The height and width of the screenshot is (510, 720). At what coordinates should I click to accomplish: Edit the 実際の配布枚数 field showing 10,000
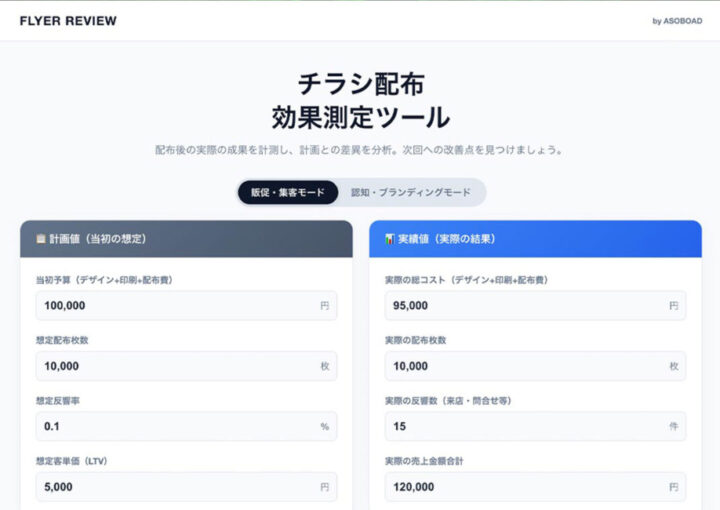(535, 366)
